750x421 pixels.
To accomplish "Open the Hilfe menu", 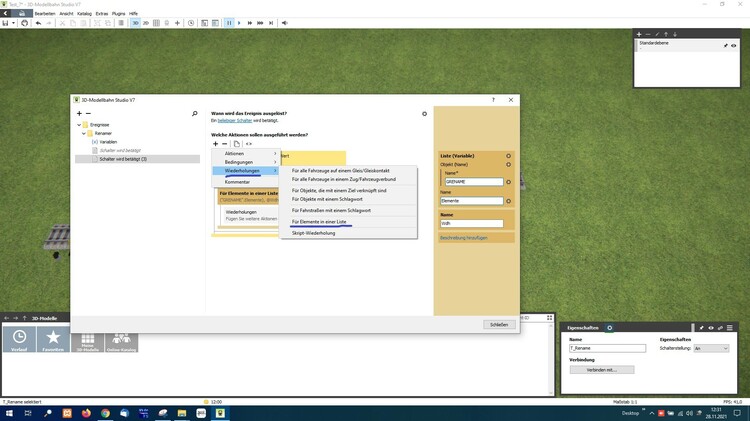I will [x=133, y=13].
